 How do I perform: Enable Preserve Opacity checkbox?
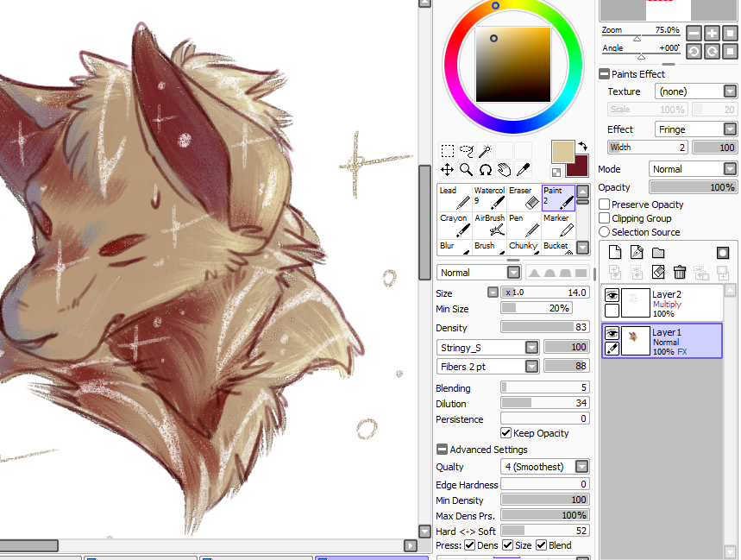(x=605, y=204)
